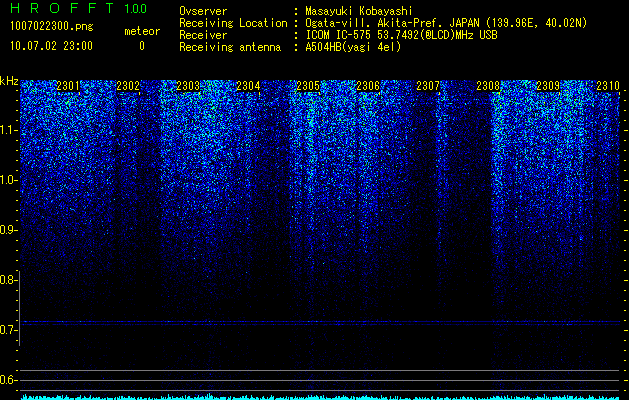Click the A504HB(yagi 4el) antenna text

(x=353, y=47)
